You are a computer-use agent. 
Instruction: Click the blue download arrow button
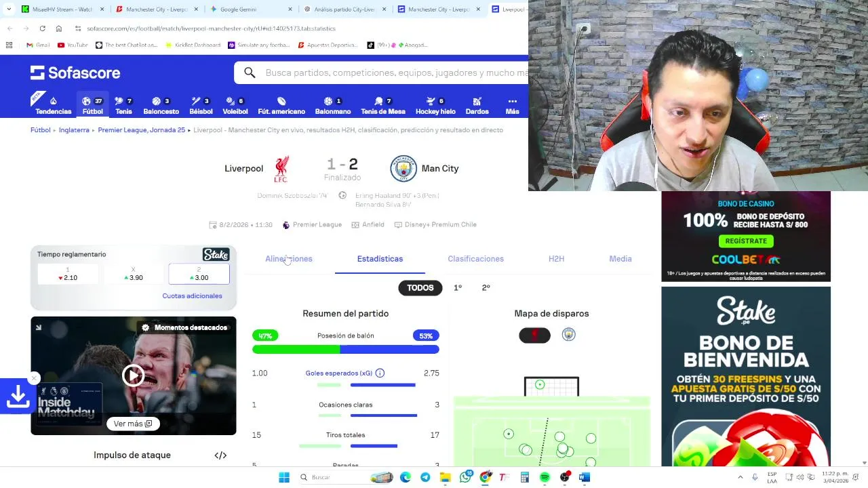[x=18, y=397]
